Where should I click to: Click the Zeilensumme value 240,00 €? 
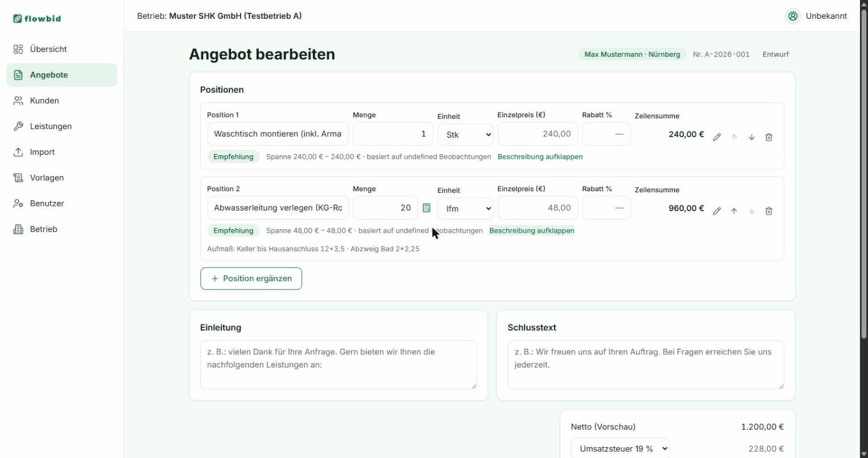point(686,134)
